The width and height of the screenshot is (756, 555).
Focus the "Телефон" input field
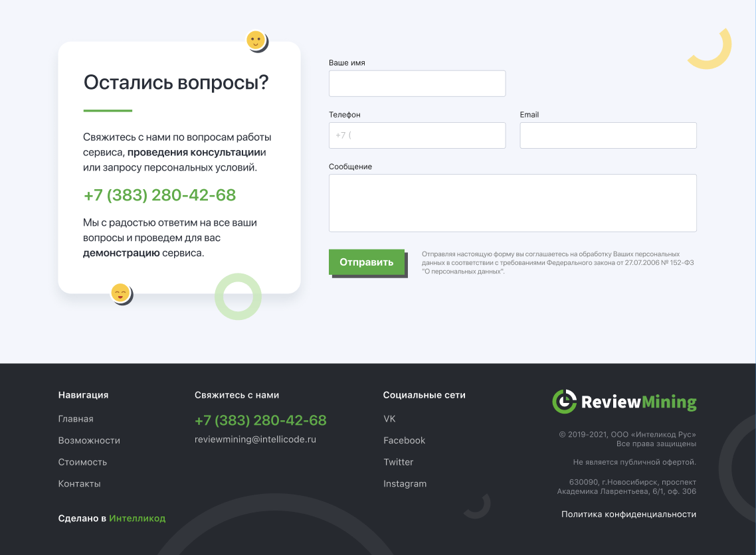(417, 135)
